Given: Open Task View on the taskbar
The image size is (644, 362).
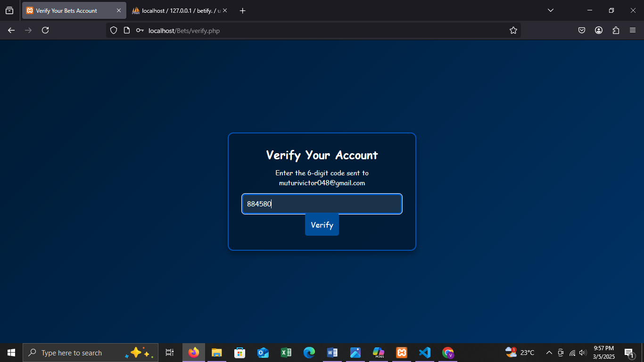Looking at the screenshot, I should [170, 353].
